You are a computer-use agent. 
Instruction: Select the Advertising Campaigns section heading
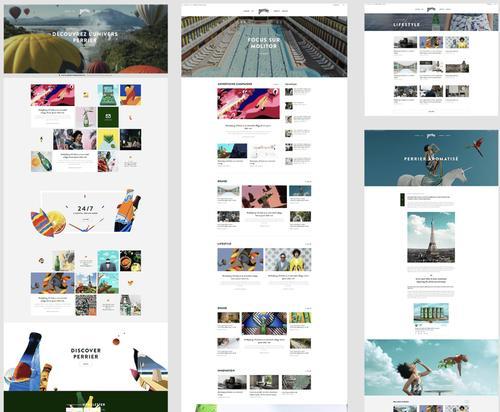[x=235, y=84]
